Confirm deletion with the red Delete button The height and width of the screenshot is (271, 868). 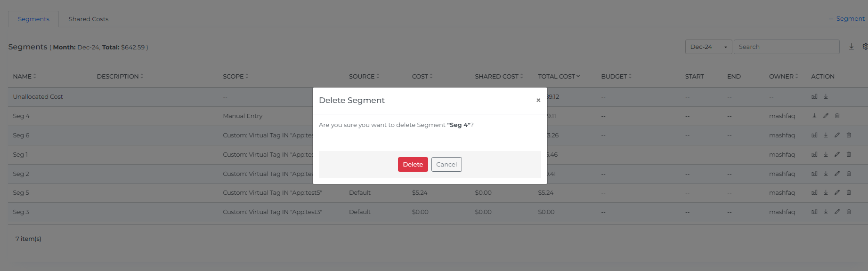click(x=413, y=164)
